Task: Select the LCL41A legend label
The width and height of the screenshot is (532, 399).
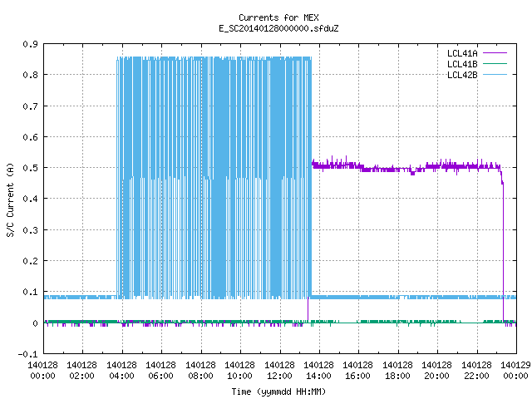Action: pyautogui.click(x=462, y=53)
